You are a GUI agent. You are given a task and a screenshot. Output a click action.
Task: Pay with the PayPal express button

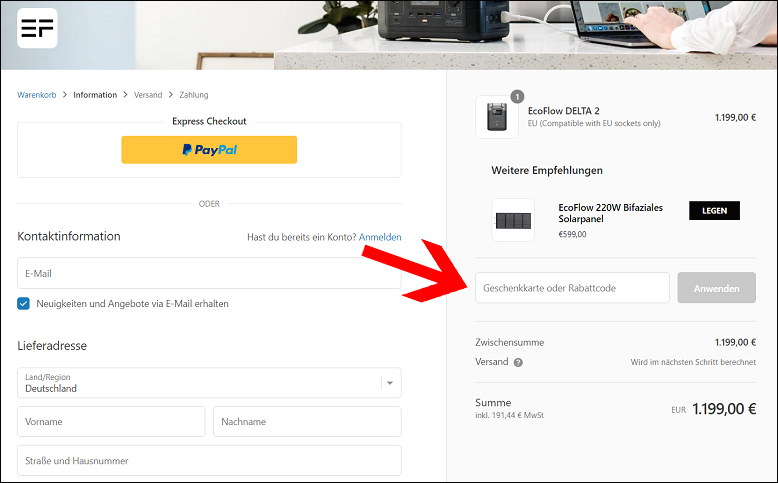point(209,149)
